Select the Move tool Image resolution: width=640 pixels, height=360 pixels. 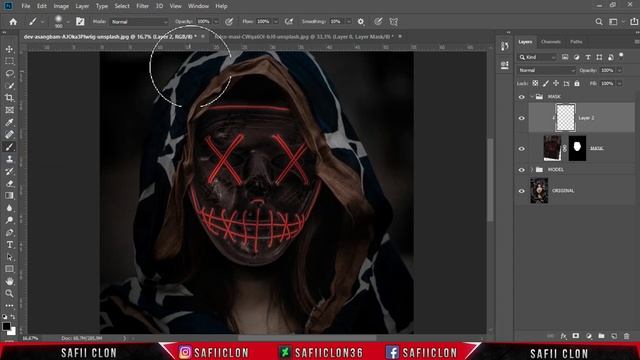click(9, 49)
